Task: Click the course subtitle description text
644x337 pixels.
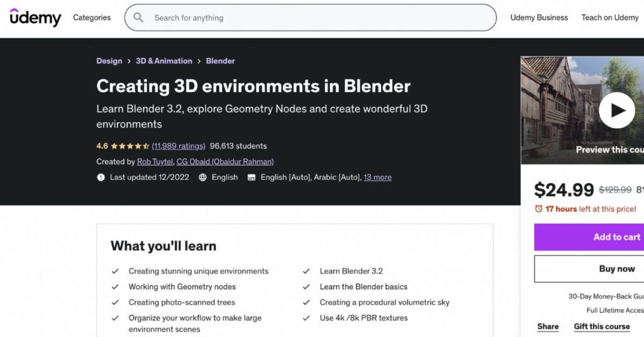Action: point(262,116)
